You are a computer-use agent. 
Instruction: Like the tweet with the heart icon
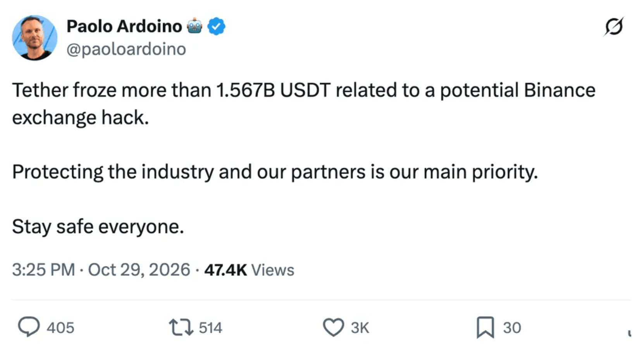tap(334, 327)
